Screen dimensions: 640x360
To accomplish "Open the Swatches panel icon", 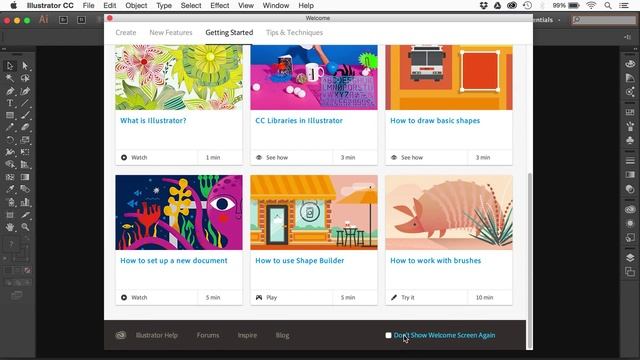I will click(x=630, y=112).
